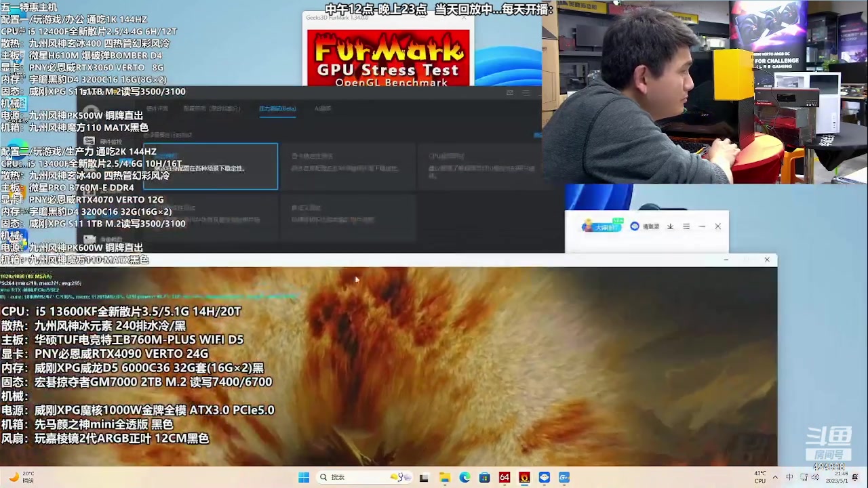Switch to FurMark in the taskbar
The height and width of the screenshot is (488, 868).
(x=524, y=477)
